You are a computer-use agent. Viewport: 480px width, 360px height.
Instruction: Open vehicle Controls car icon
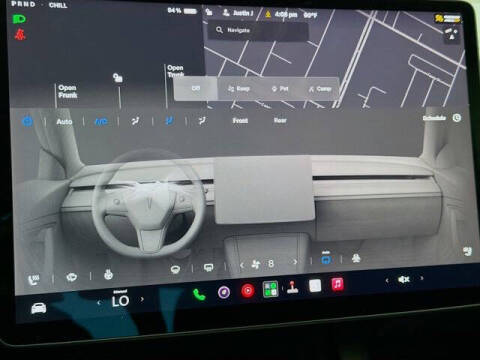coord(39,308)
